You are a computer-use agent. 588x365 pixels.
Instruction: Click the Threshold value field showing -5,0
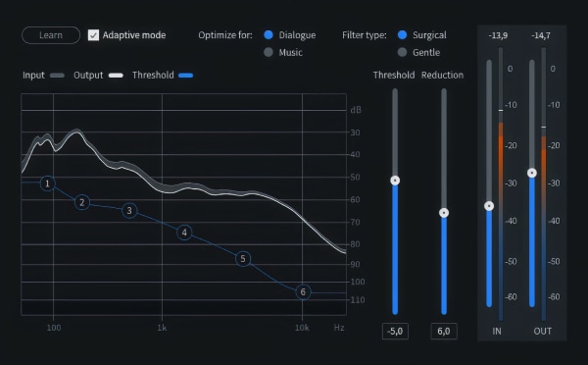395,332
